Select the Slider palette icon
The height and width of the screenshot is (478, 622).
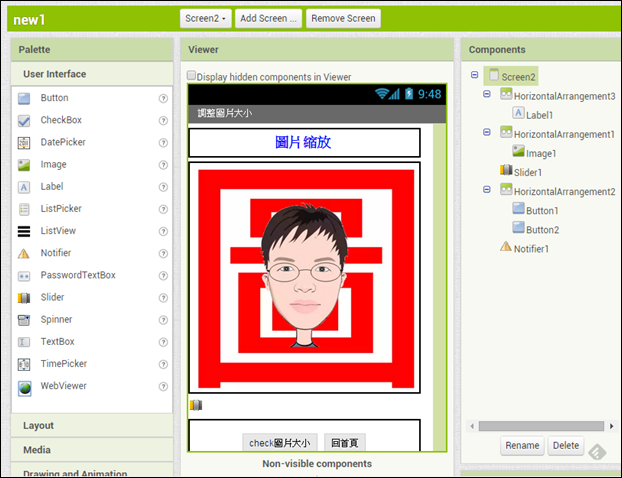coord(24,298)
